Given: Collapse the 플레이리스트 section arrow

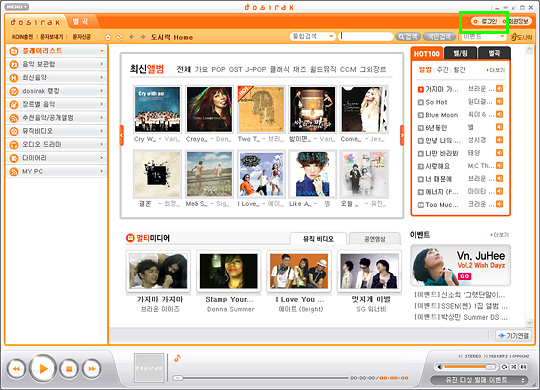Looking at the screenshot, I should pos(102,51).
